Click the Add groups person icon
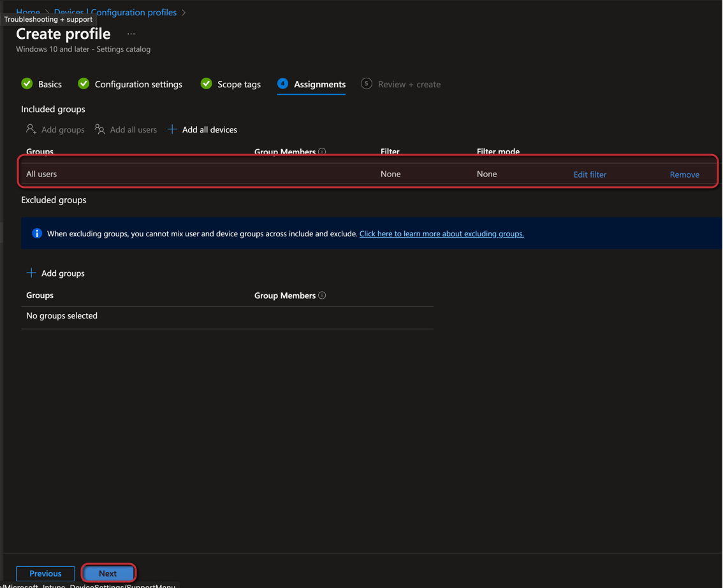 pos(31,129)
